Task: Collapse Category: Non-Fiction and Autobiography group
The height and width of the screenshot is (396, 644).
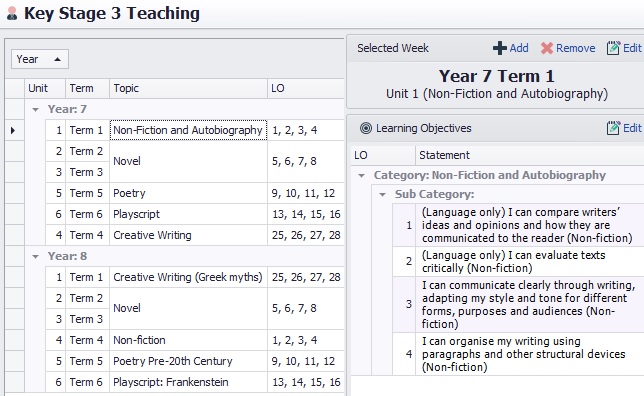Action: (361, 176)
